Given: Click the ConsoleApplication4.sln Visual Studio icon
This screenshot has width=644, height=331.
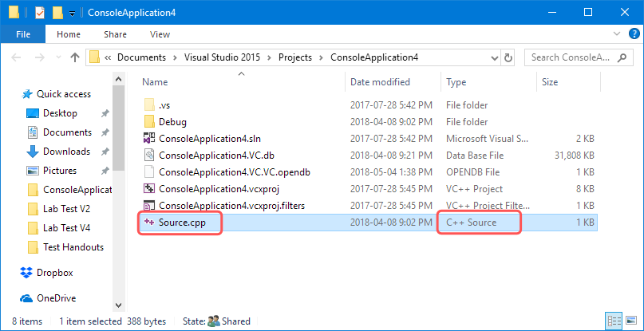Looking at the screenshot, I should (148, 139).
